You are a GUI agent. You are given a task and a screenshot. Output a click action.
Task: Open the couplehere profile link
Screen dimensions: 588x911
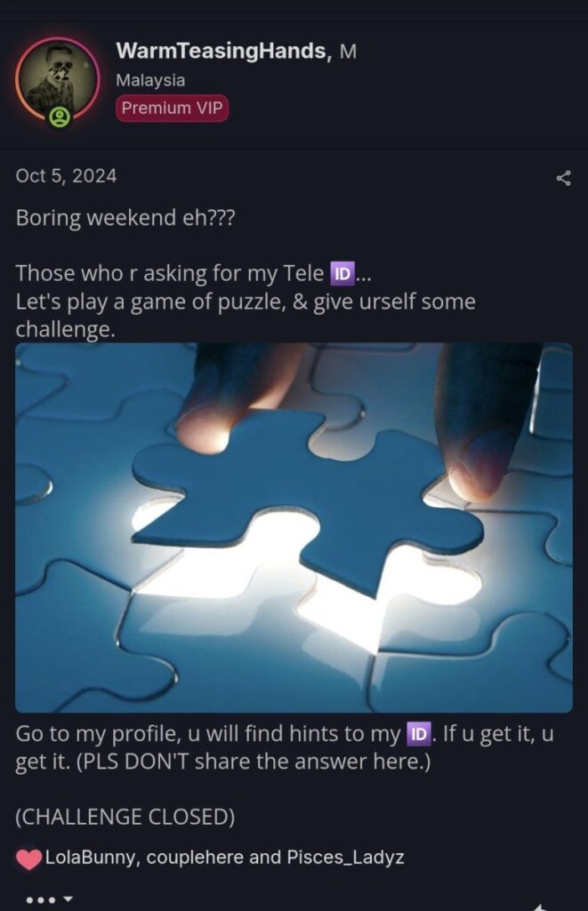pyautogui.click(x=195, y=858)
